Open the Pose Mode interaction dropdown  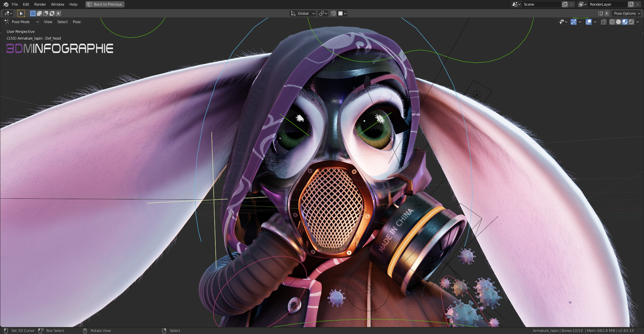[x=22, y=22]
